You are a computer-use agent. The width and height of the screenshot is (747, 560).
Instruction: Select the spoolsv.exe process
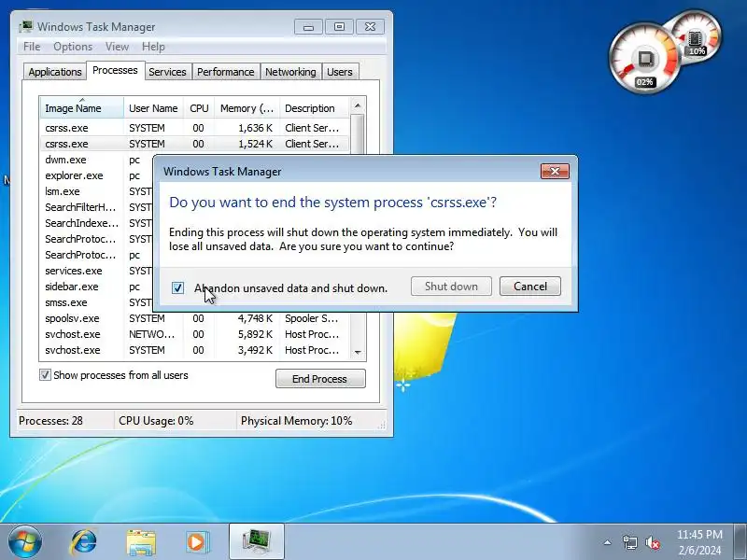pos(194,318)
